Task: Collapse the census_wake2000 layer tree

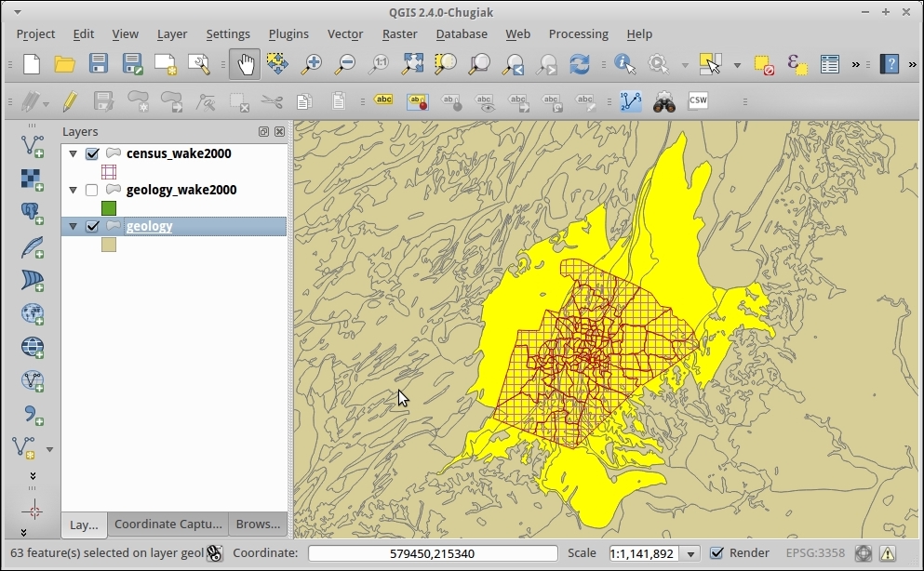Action: pyautogui.click(x=74, y=154)
